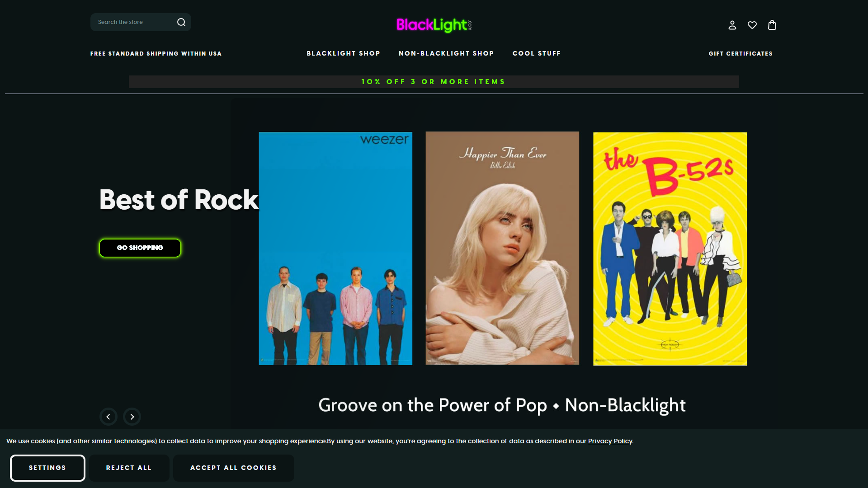The image size is (868, 488).
Task: Open cookie Settings
Action: coord(47,468)
